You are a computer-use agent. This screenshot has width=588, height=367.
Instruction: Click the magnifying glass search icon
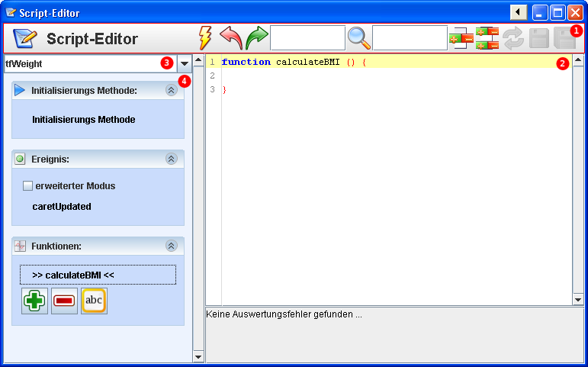(358, 38)
